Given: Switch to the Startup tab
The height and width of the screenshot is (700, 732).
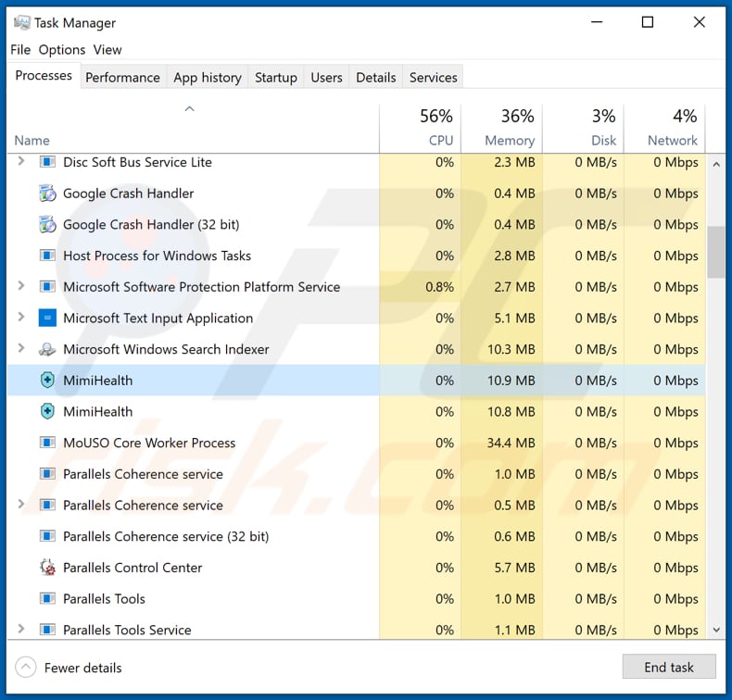Looking at the screenshot, I should pos(276,78).
